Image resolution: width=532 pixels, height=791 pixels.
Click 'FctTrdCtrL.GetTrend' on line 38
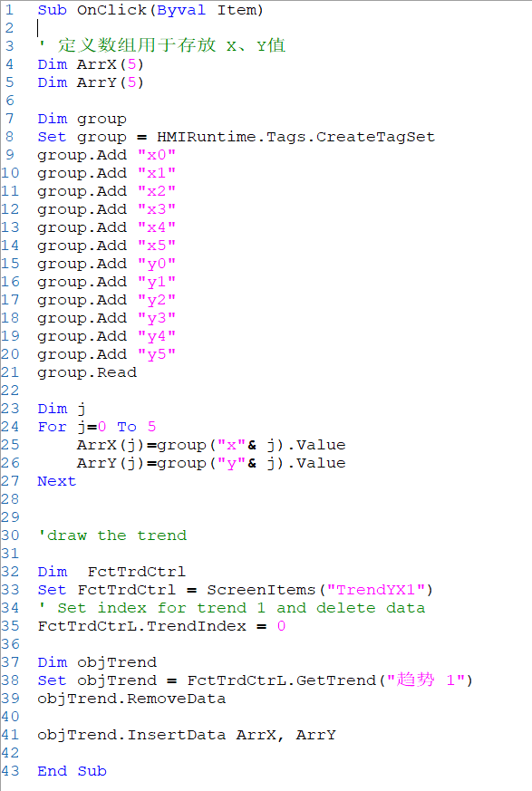pos(282,680)
